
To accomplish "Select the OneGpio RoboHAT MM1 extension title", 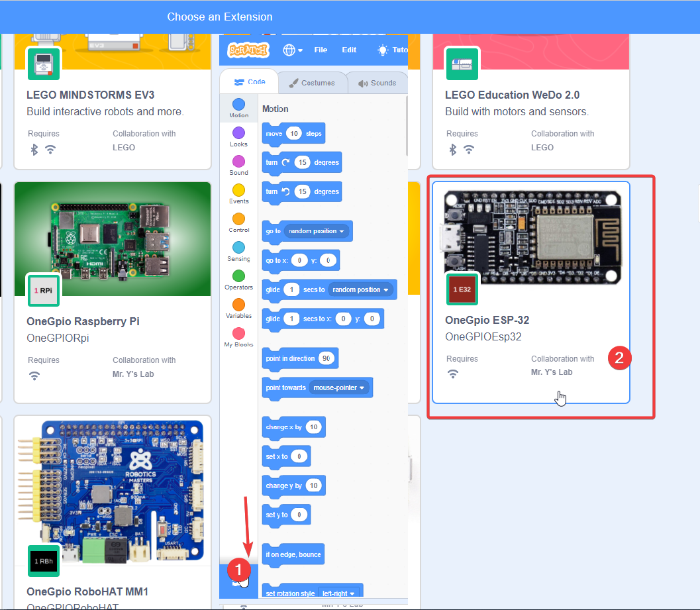I will [87, 591].
